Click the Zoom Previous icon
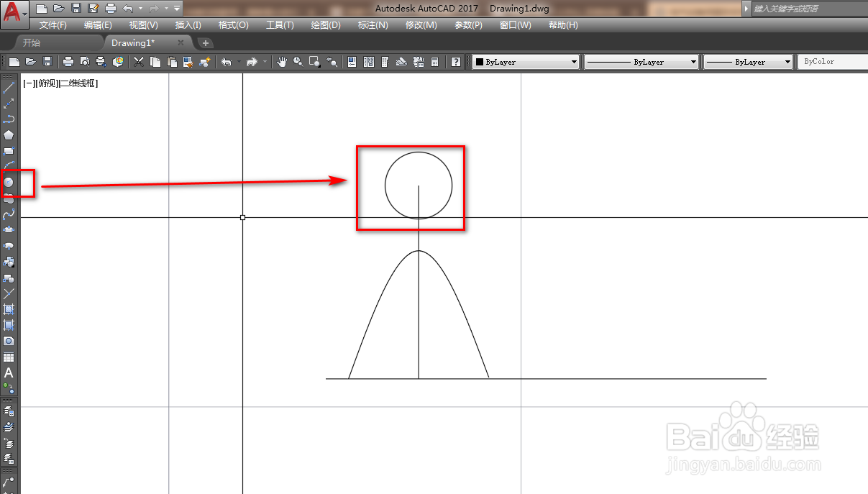This screenshot has width=868, height=494. pos(332,62)
